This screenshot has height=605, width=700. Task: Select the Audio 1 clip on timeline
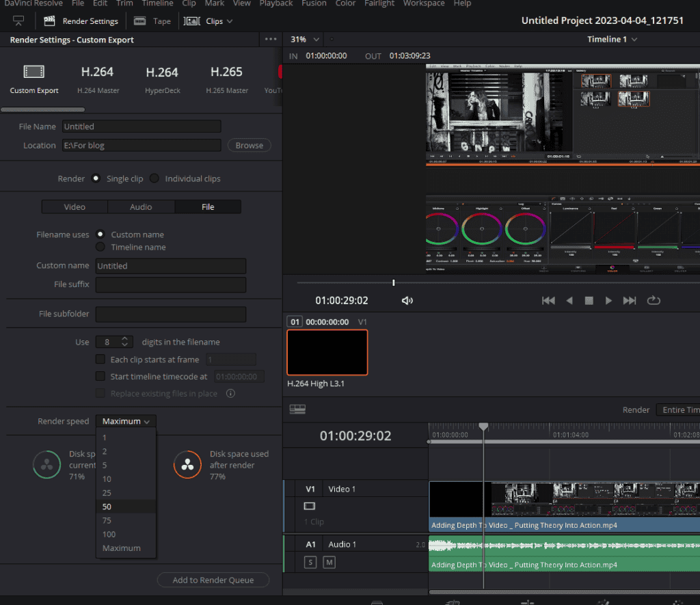(564, 554)
